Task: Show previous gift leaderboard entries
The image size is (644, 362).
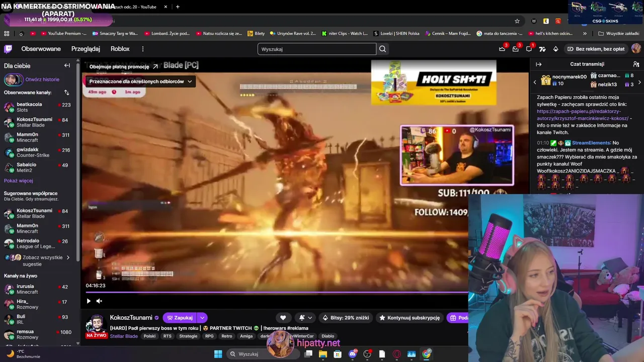Action: click(x=535, y=82)
